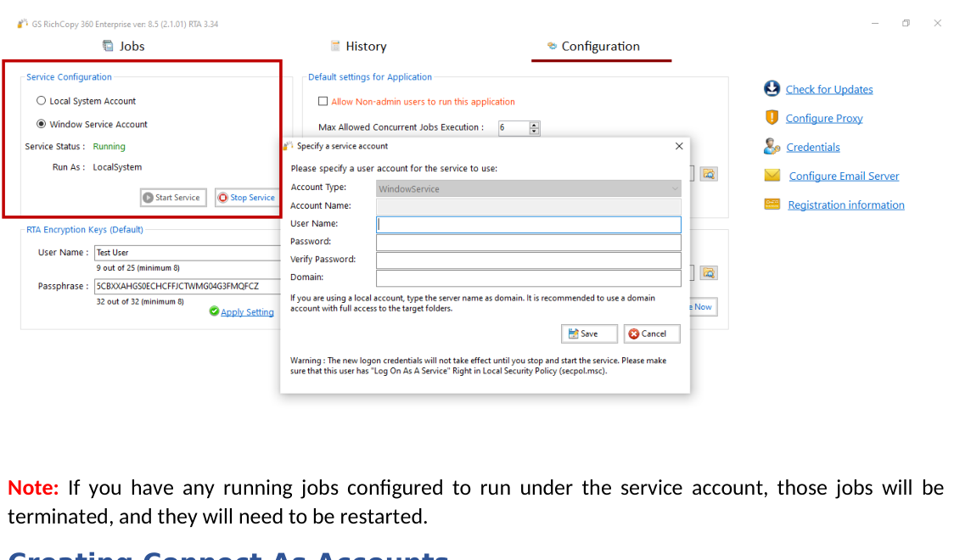Click the Passphrase field
Screen dimensions: 971x560
[188, 287]
